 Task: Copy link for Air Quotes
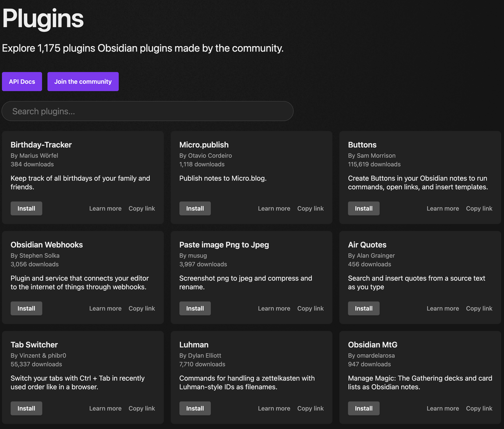click(479, 308)
